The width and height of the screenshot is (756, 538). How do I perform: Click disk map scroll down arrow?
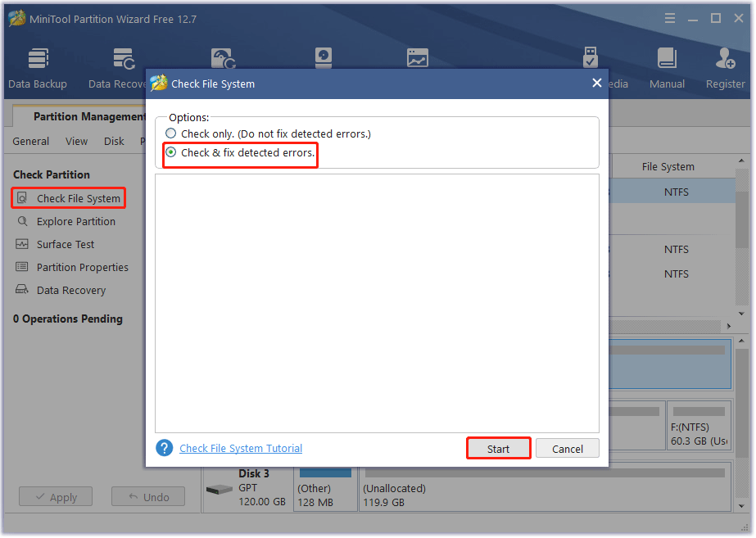(741, 506)
